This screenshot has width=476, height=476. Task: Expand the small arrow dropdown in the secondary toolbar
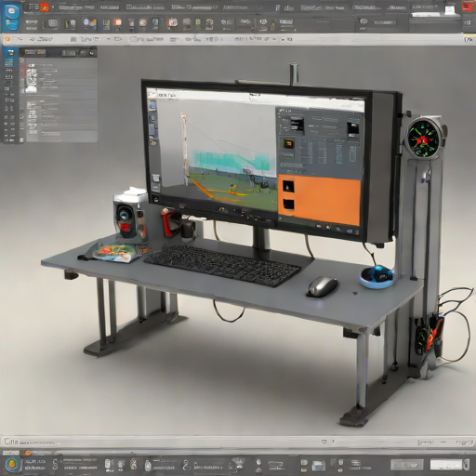click(x=108, y=39)
